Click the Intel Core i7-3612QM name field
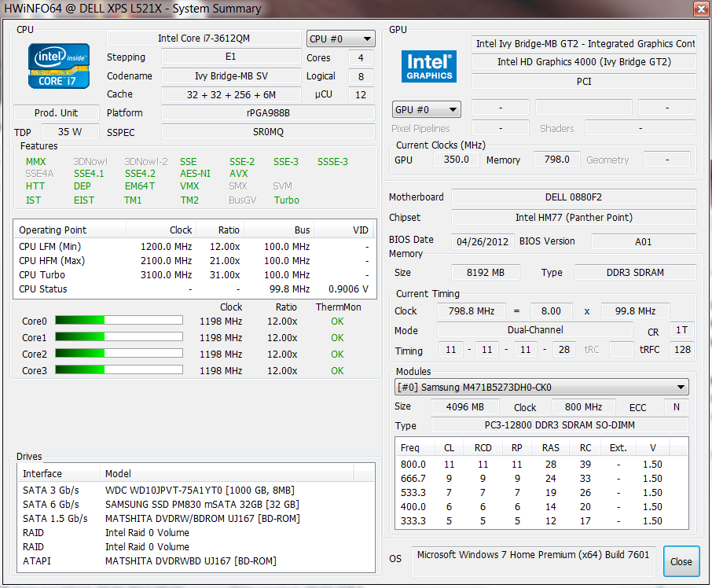The height and width of the screenshot is (588, 712). click(204, 39)
